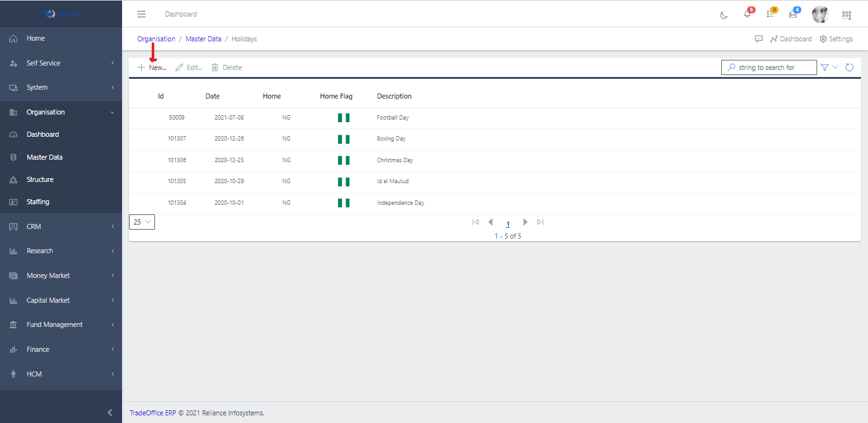Toggle dark mode moon icon

tap(724, 15)
